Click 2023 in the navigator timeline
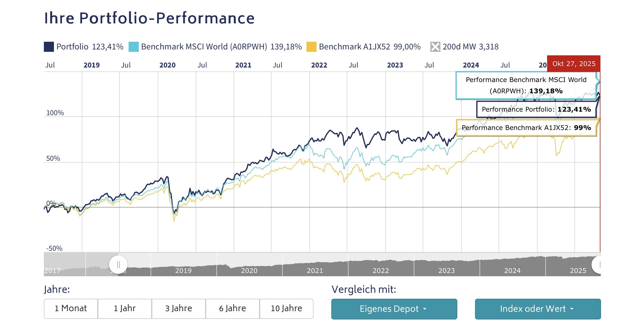 click(446, 270)
